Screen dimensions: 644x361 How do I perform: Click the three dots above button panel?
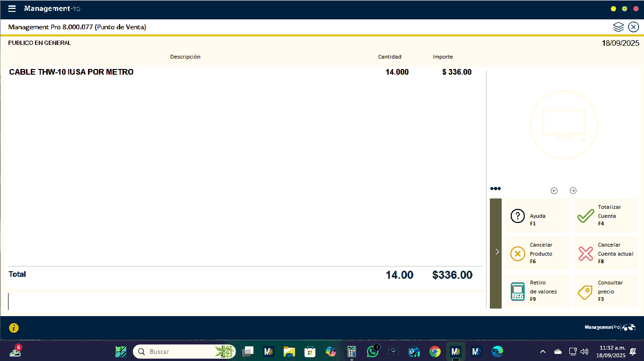coord(495,189)
